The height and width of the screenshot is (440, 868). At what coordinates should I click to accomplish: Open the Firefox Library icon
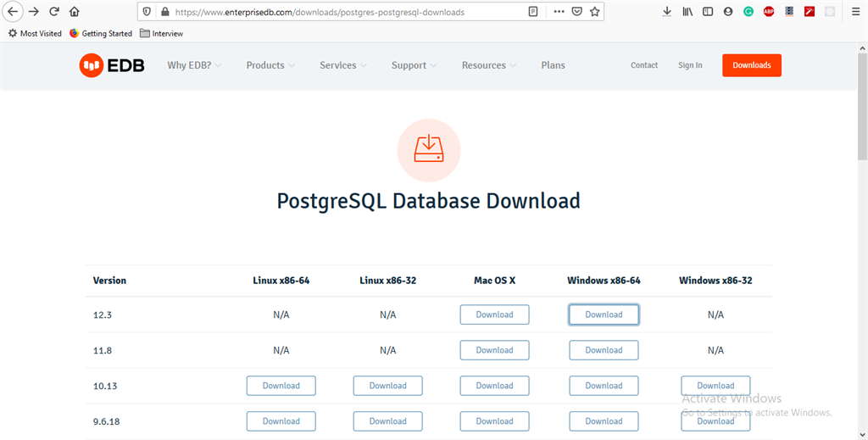pos(687,12)
